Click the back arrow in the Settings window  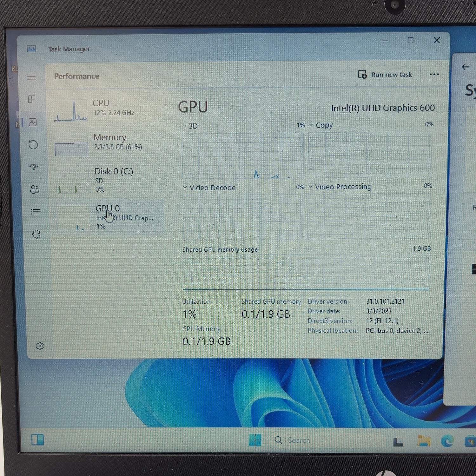coord(465,67)
